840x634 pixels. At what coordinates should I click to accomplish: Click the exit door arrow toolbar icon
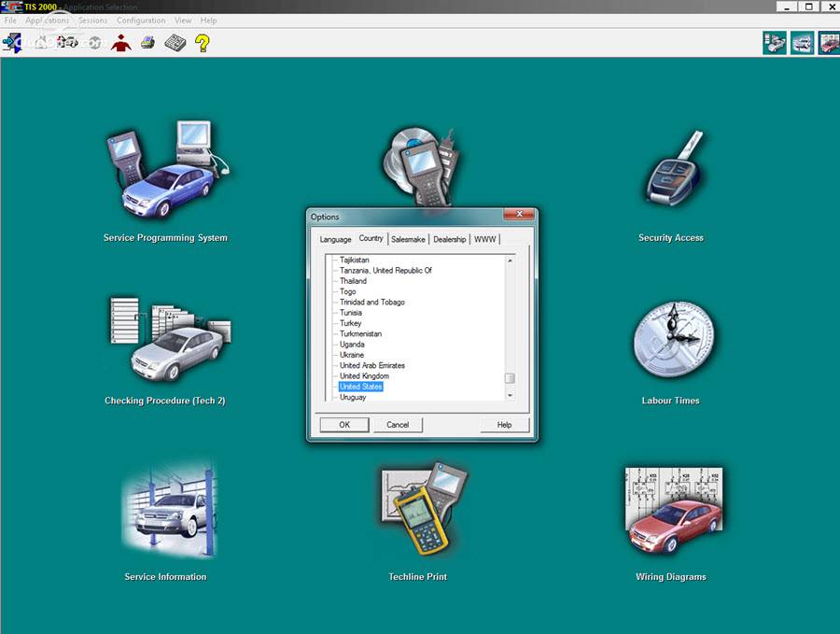pyautogui.click(x=12, y=43)
